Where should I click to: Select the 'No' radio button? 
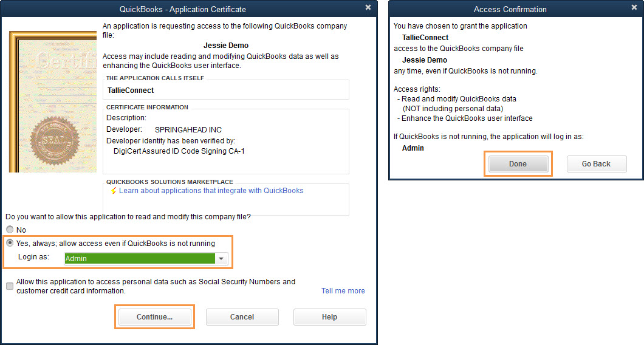pyautogui.click(x=10, y=230)
